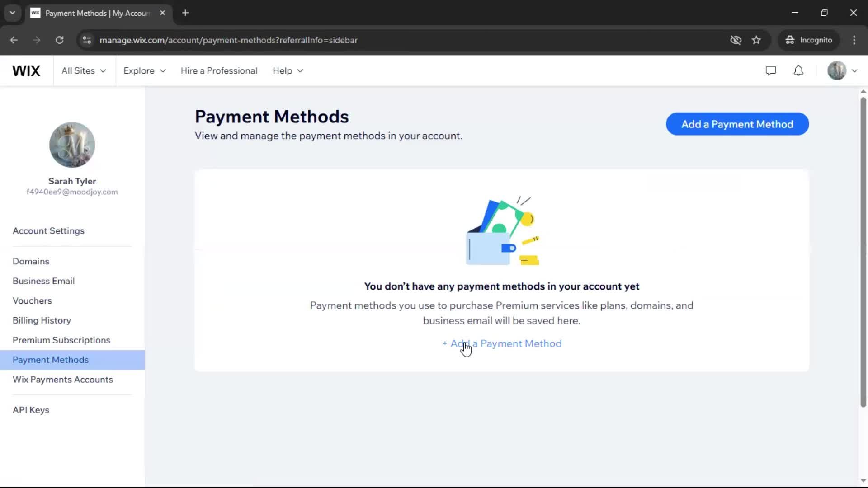The image size is (868, 488).
Task: View site information icon in address bar
Action: (x=87, y=40)
